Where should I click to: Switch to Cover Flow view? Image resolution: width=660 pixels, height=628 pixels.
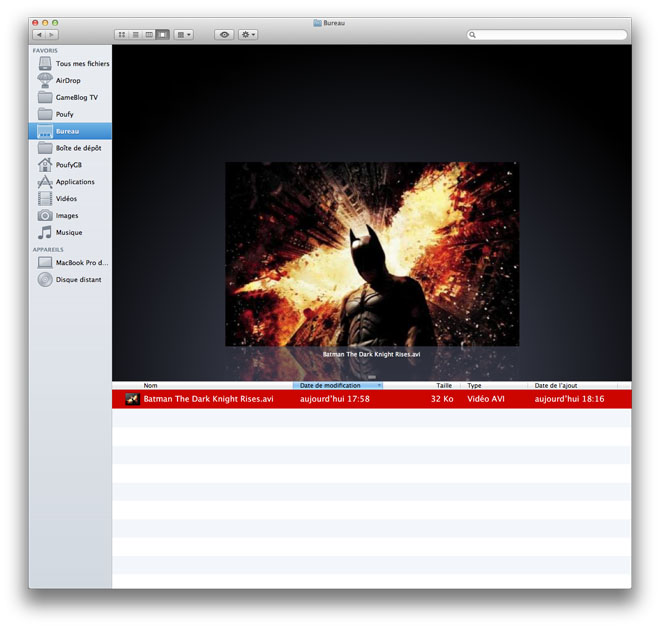pyautogui.click(x=162, y=35)
